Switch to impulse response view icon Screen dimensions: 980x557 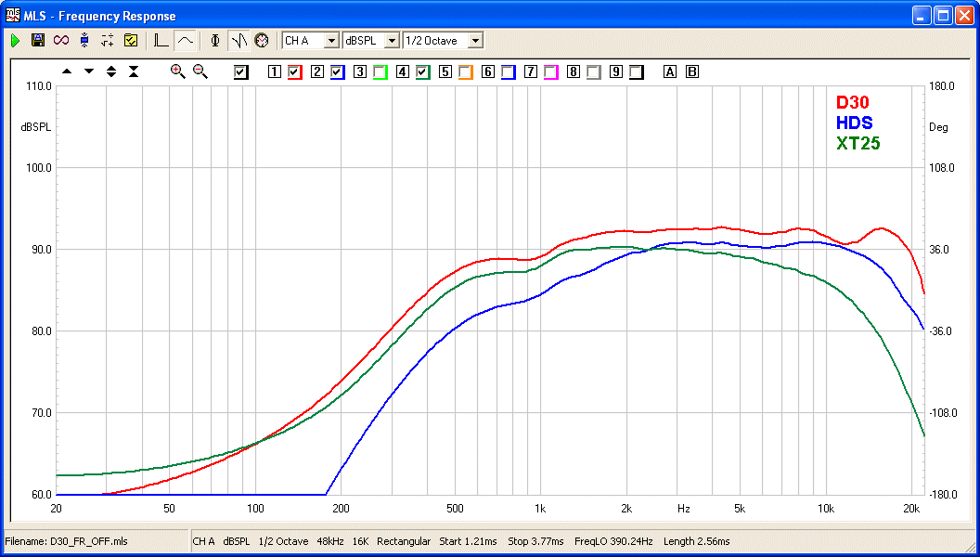pos(161,41)
